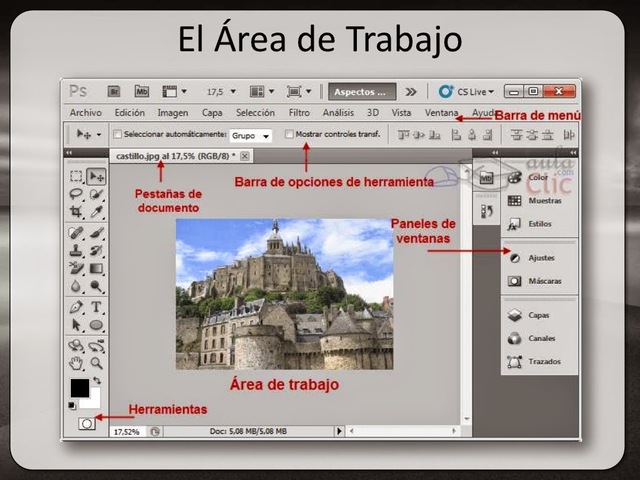The image size is (640, 480).
Task: Select the Path Selection tool
Action: pos(76,325)
